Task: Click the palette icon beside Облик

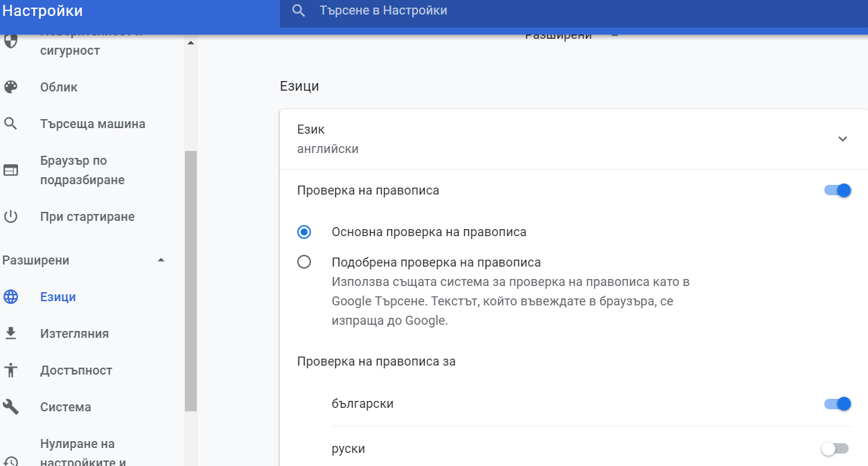Action: click(x=11, y=87)
